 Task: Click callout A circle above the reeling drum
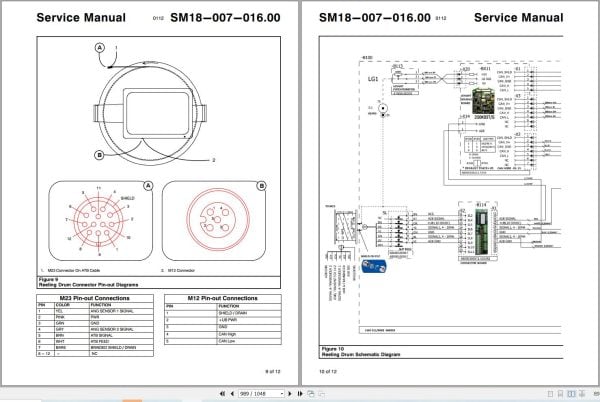click(99, 48)
